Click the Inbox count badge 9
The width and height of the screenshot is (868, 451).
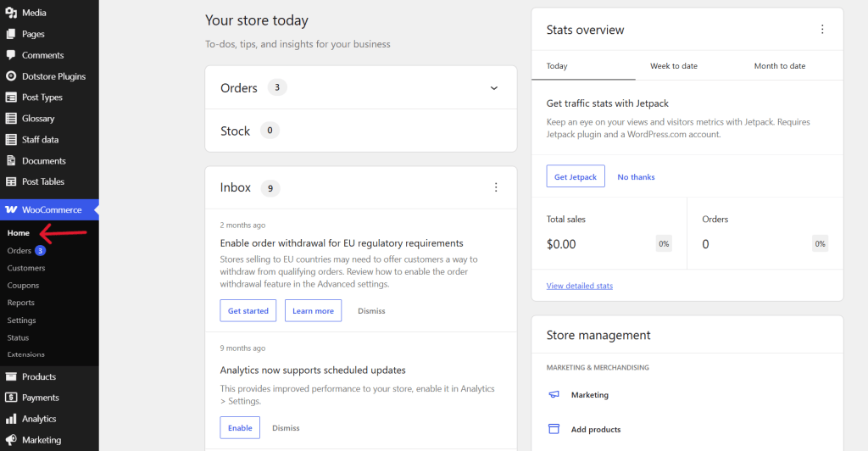tap(270, 188)
